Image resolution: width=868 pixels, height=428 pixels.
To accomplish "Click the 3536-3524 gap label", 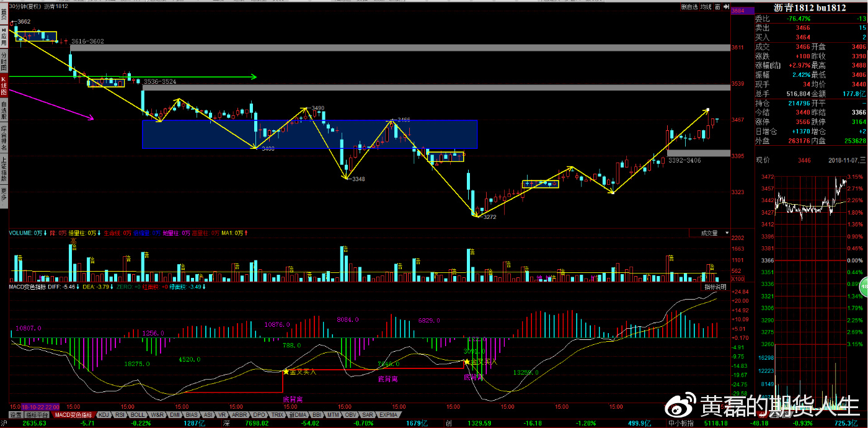I will point(160,81).
